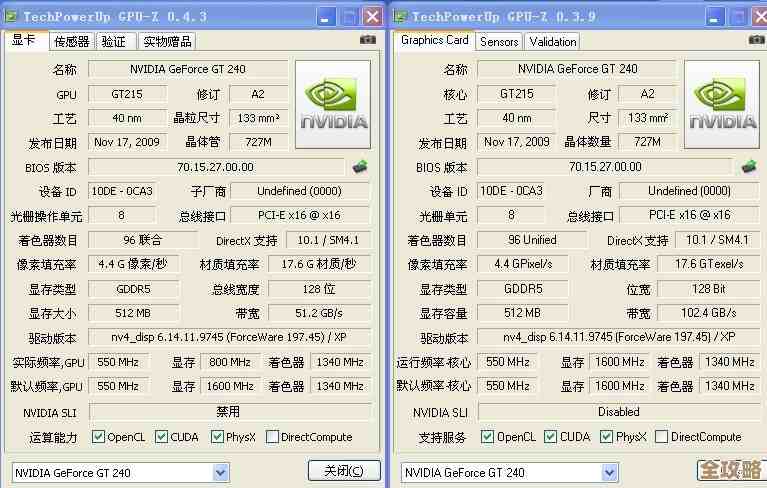Viewport: 767px width, 488px height.
Task: Click the camera screenshot icon in GPU-Z 0.3.9
Action: point(757,40)
